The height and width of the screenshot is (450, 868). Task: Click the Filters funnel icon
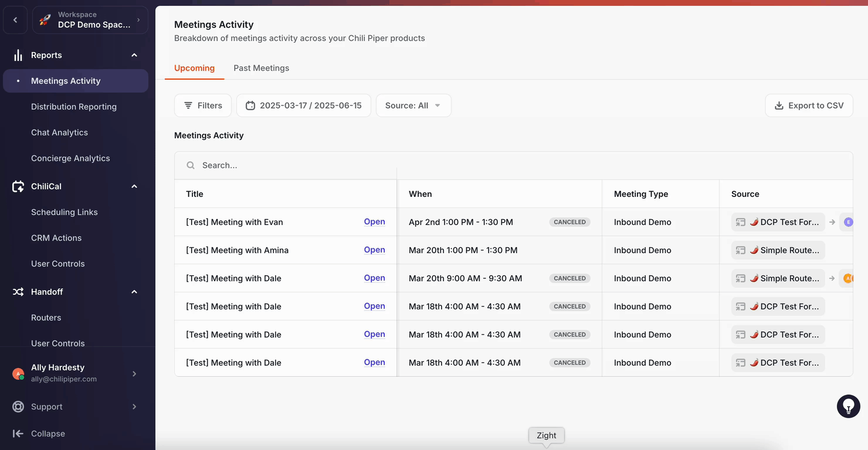tap(188, 105)
